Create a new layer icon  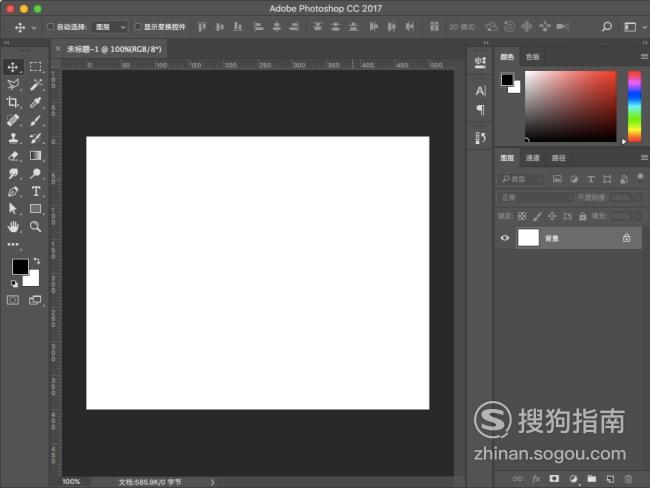[x=610, y=479]
